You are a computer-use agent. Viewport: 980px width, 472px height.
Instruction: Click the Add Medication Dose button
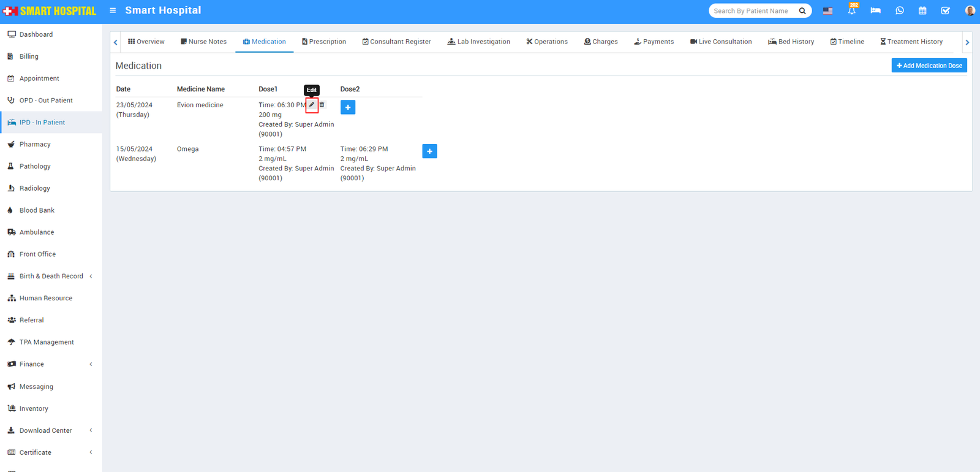(929, 66)
